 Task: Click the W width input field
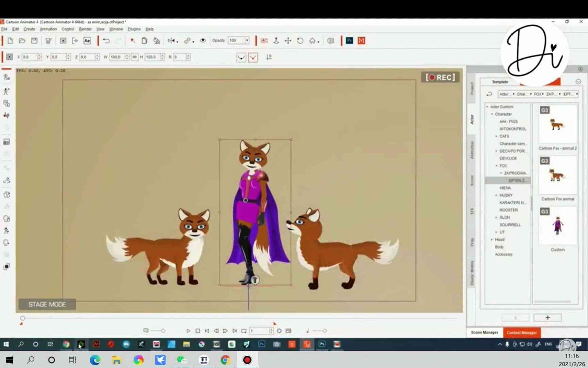(117, 57)
